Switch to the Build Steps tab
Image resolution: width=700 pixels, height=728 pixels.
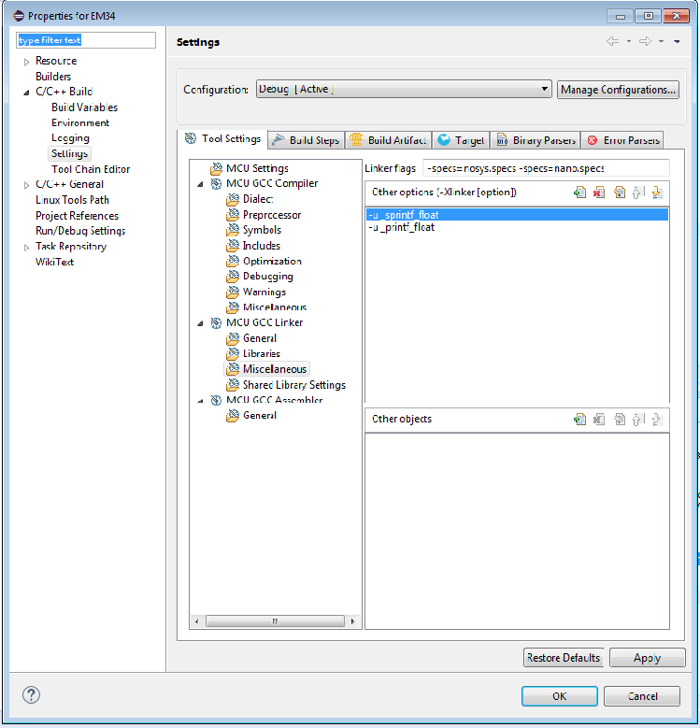point(306,140)
